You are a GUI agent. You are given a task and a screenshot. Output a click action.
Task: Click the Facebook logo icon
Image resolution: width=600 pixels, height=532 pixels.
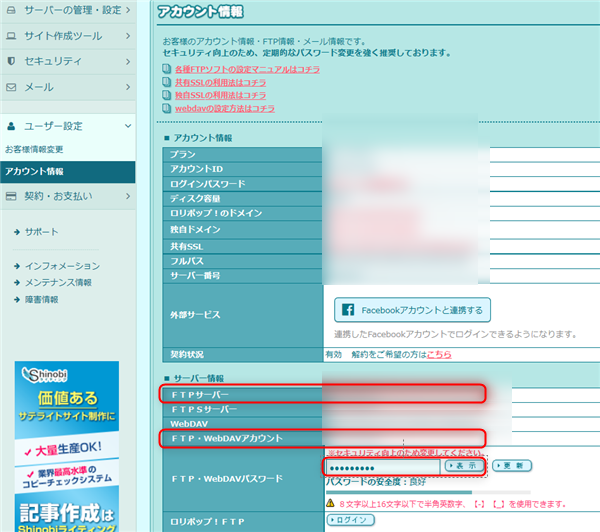347,310
